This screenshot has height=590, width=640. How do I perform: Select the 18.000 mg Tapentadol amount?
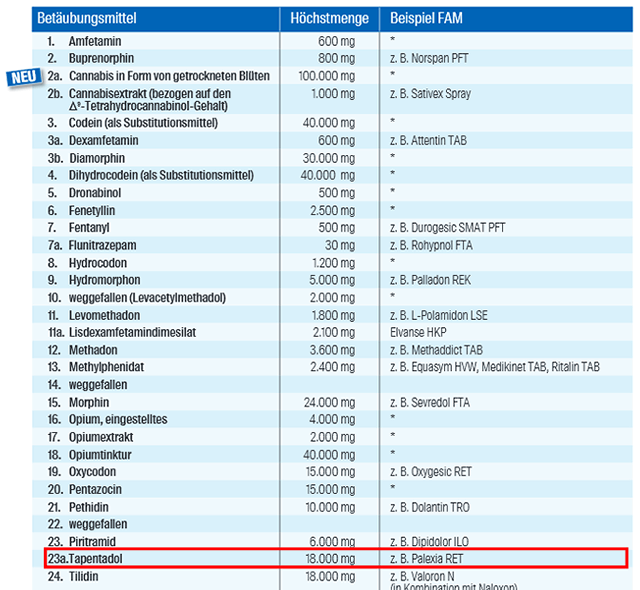click(330, 559)
